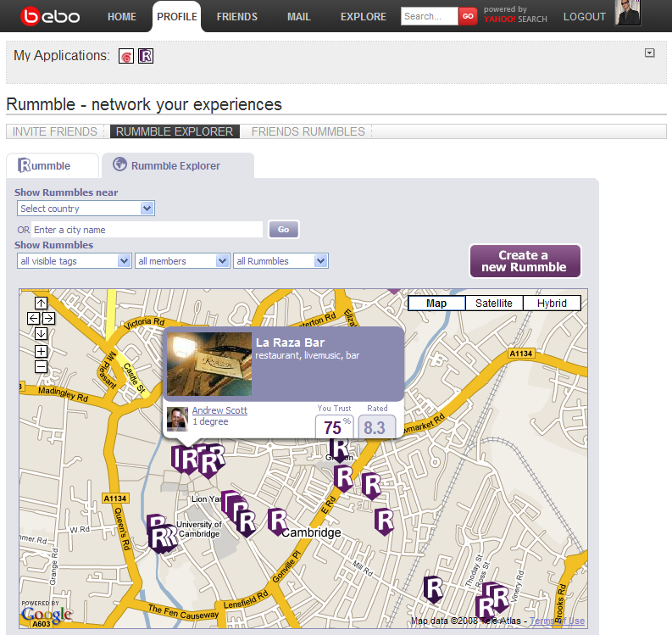Click the Rated 8.3 box
The image size is (672, 635).
377,426
